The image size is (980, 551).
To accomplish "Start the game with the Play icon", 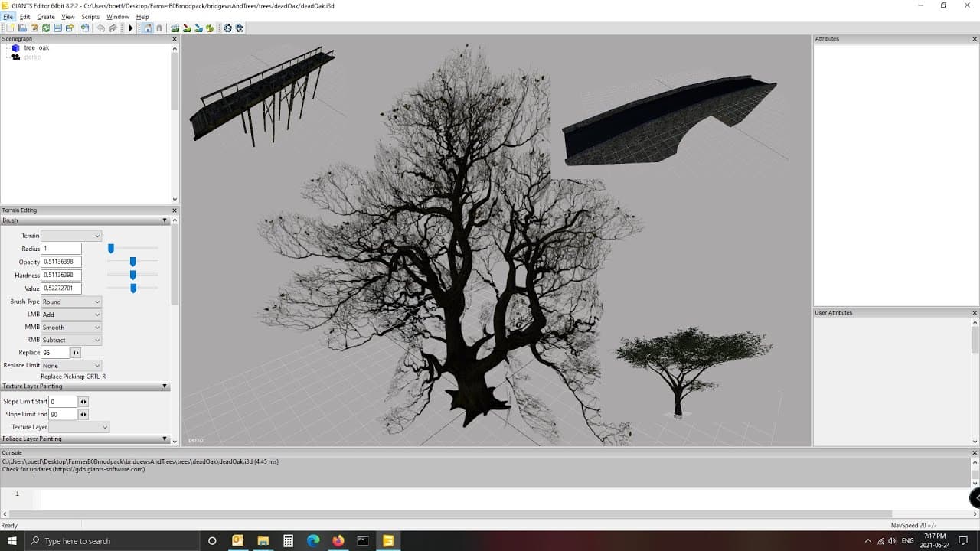I will 130,28.
